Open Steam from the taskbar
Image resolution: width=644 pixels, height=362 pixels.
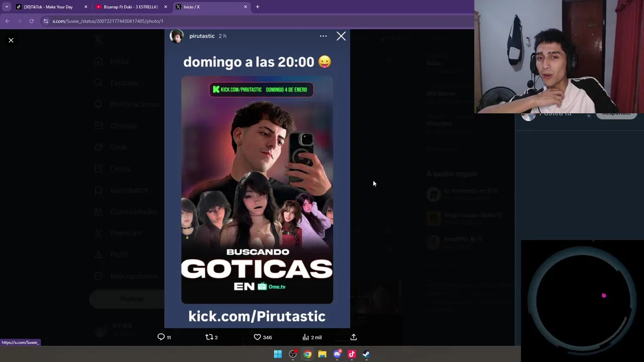(x=366, y=354)
